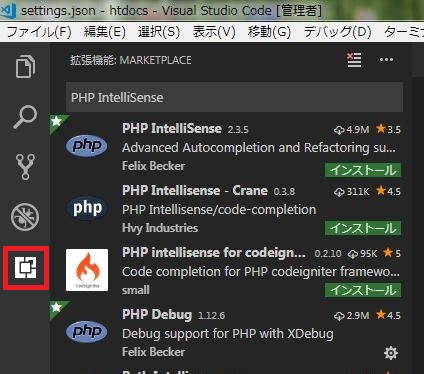This screenshot has width=424, height=374.
Task: Install the PHP Intellisense - Crane extension
Action: (x=363, y=228)
